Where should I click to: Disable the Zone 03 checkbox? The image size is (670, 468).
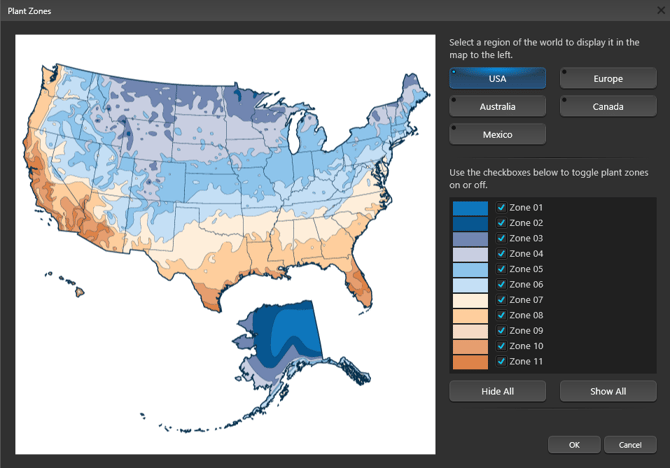click(x=502, y=238)
